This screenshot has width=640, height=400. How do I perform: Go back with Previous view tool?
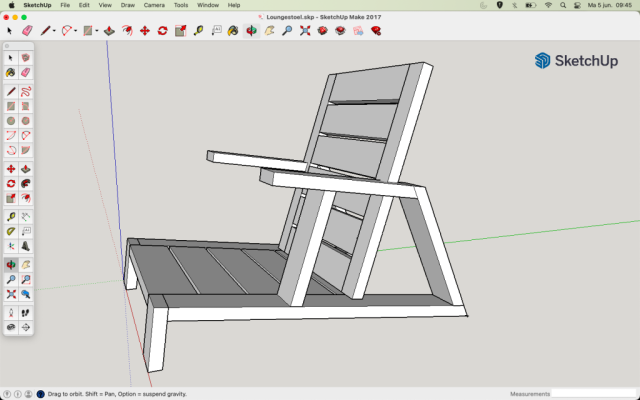coord(25,294)
